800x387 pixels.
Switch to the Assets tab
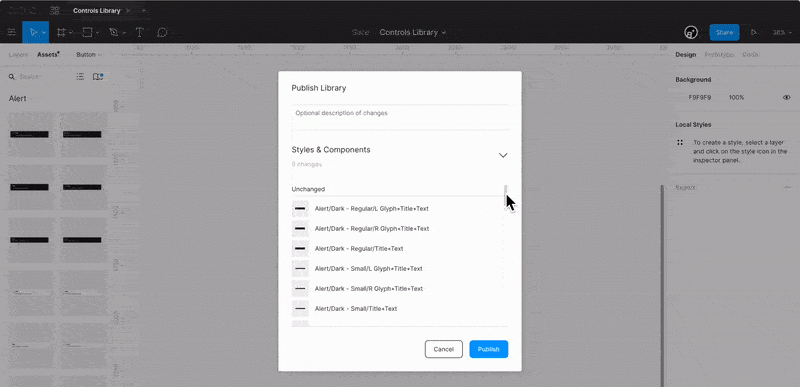click(48, 55)
